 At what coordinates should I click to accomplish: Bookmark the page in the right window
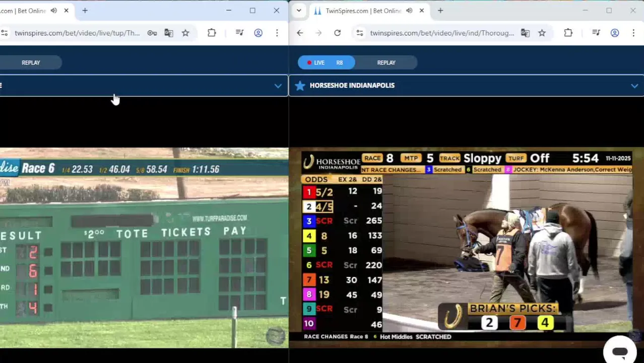coord(542,33)
